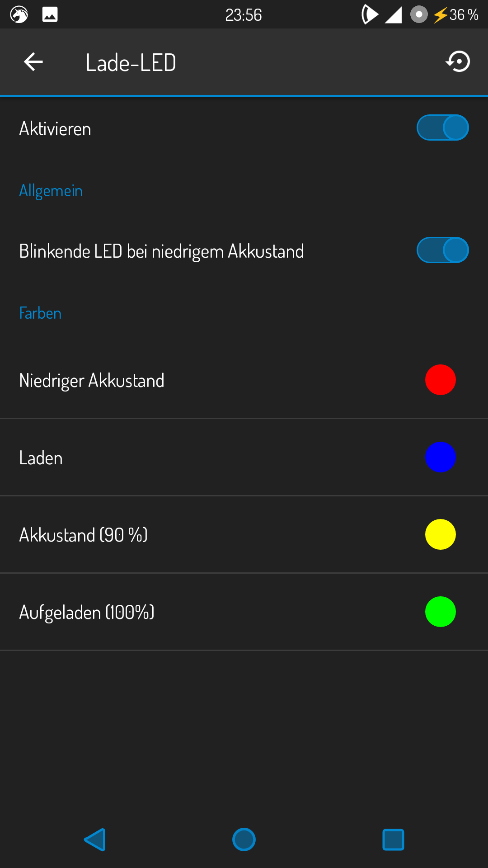Pick red color for Niedriger Akkustand

click(x=440, y=380)
